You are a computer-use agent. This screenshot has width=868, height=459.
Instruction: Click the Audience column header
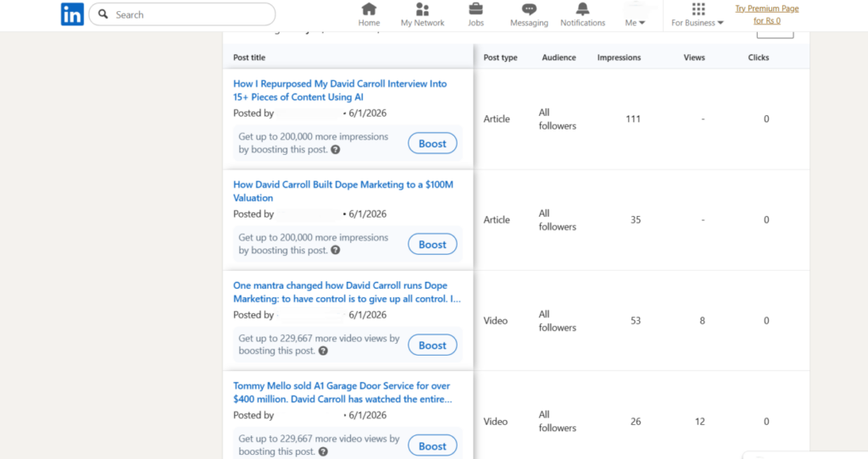[x=559, y=58]
